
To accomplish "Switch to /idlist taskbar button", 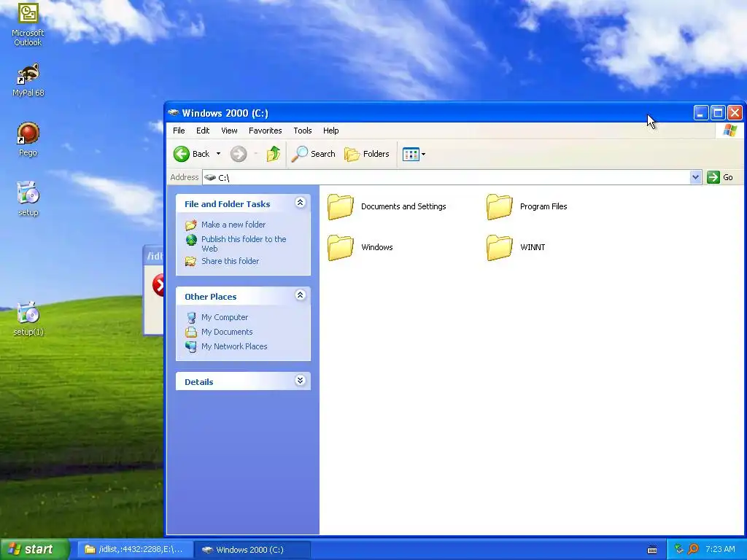I will click(x=134, y=550).
